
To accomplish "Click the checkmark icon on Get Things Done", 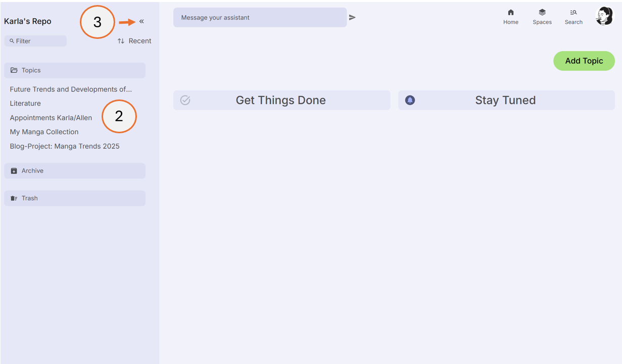I will click(185, 100).
